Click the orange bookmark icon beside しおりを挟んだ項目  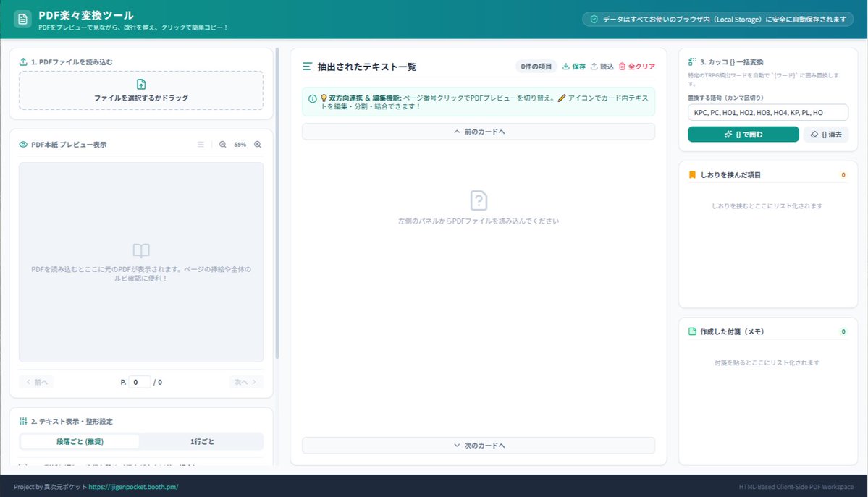(692, 175)
